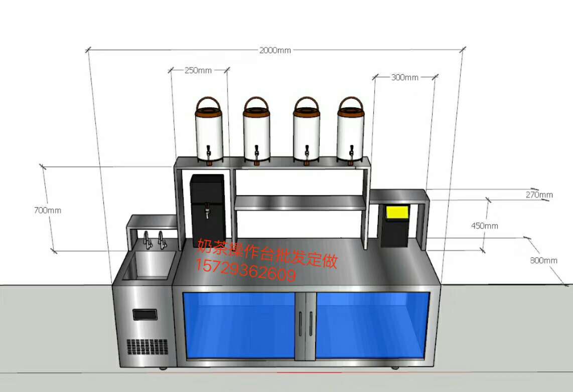This screenshot has width=573, height=392.
Task: Select the 270mm dimension label
Action: click(539, 195)
